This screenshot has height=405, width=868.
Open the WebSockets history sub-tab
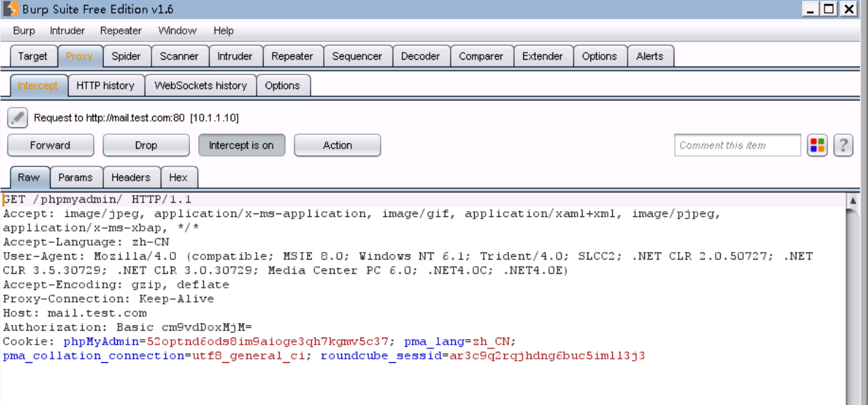(201, 86)
